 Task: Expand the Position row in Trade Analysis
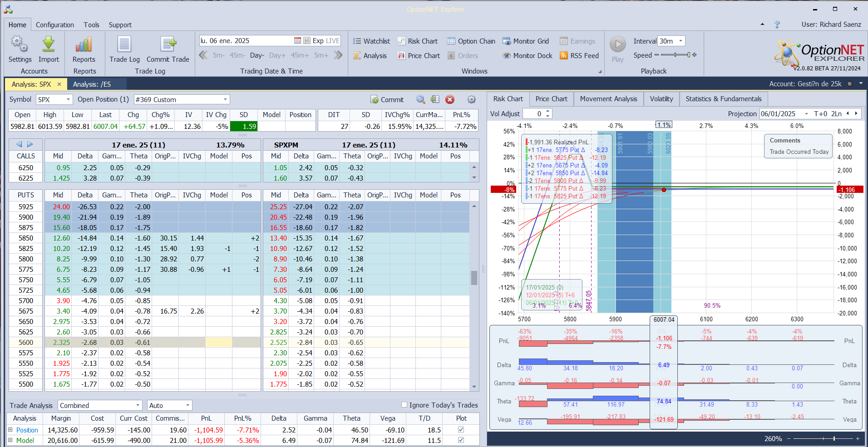tap(10, 429)
